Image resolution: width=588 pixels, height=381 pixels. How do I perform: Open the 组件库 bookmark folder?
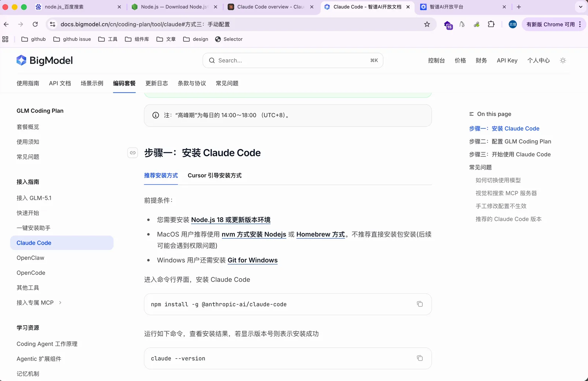pos(137,39)
